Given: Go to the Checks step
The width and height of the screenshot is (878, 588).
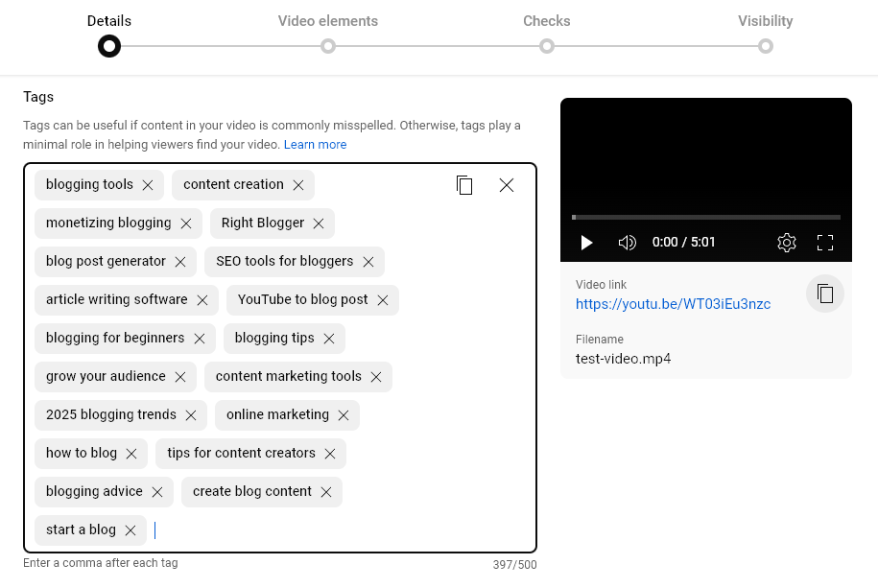Looking at the screenshot, I should tap(547, 45).
